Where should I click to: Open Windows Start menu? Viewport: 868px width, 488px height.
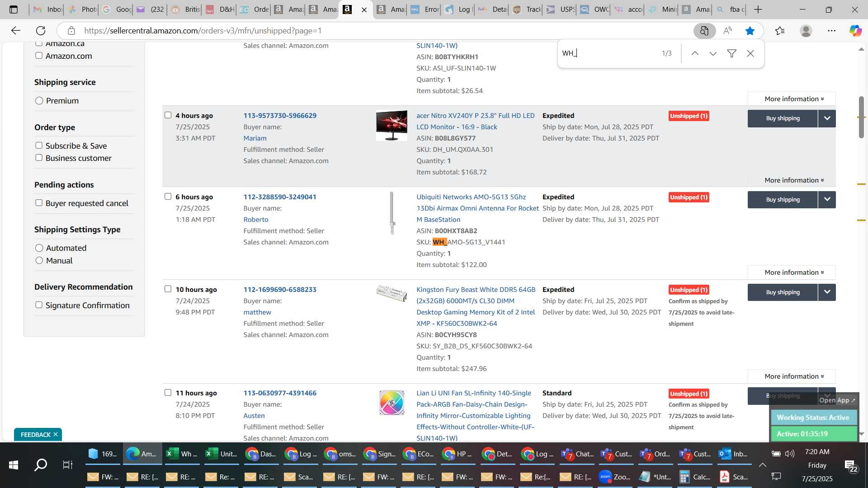pos(13,465)
